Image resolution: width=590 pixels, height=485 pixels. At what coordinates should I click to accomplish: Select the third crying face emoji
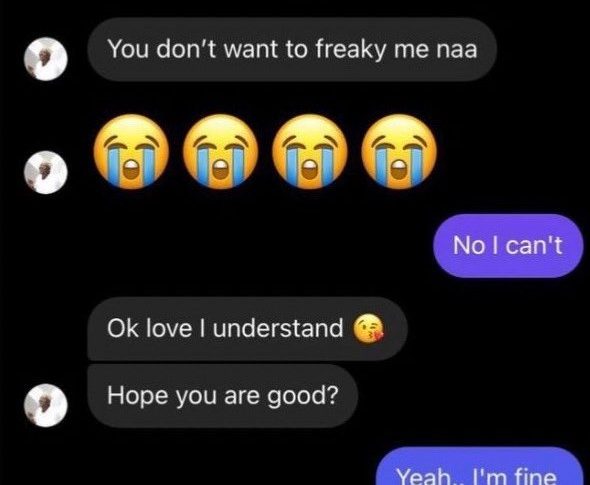pos(310,151)
